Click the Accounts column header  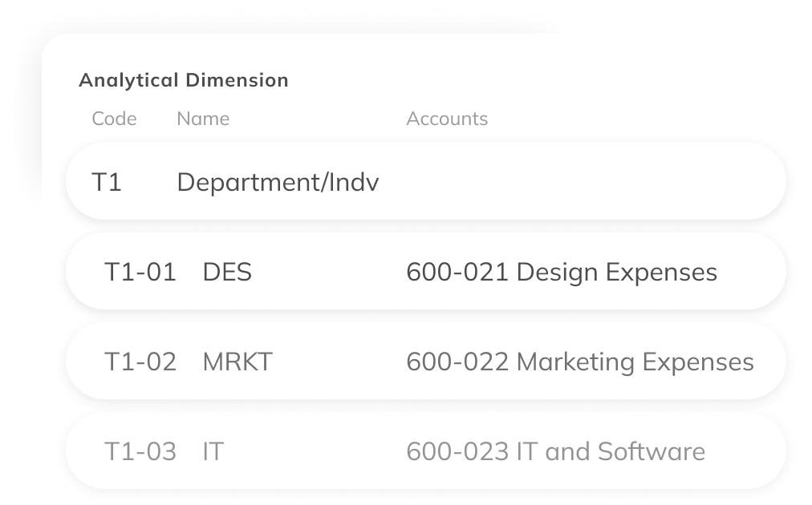(x=447, y=119)
